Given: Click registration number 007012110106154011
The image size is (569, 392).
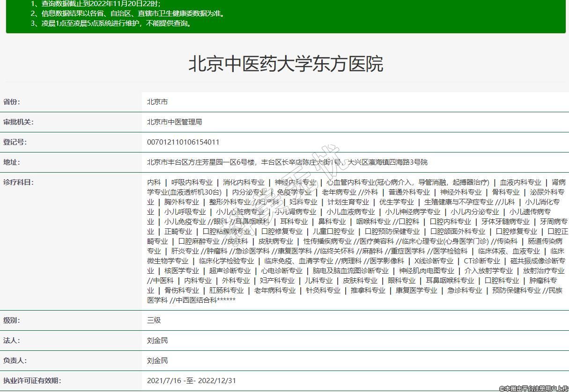Looking at the screenshot, I should tap(183, 142).
